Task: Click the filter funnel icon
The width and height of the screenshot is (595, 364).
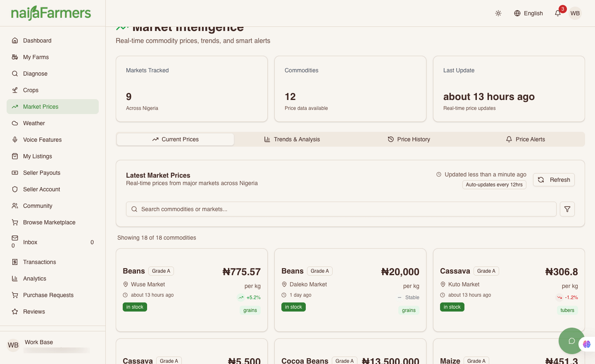Action: (567, 209)
